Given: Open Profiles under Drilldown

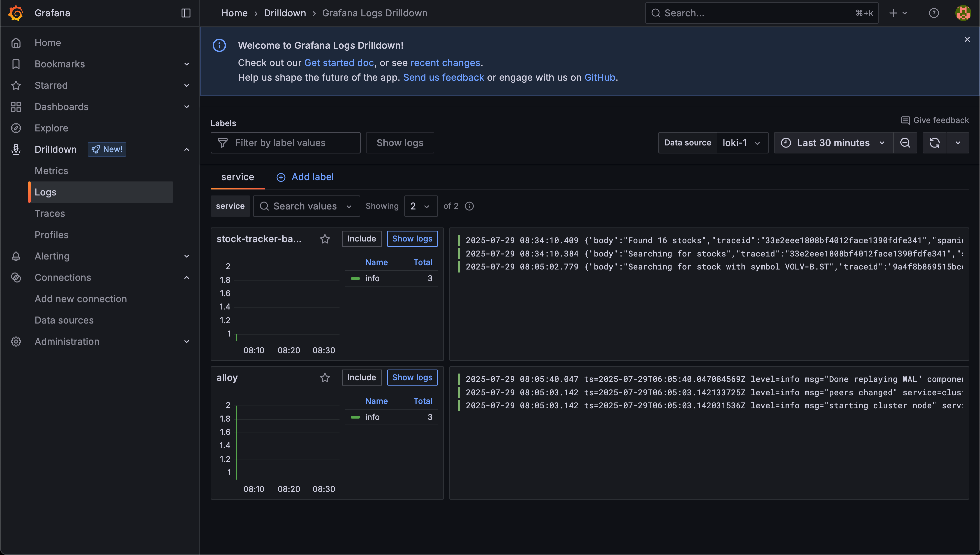Looking at the screenshot, I should click(51, 234).
